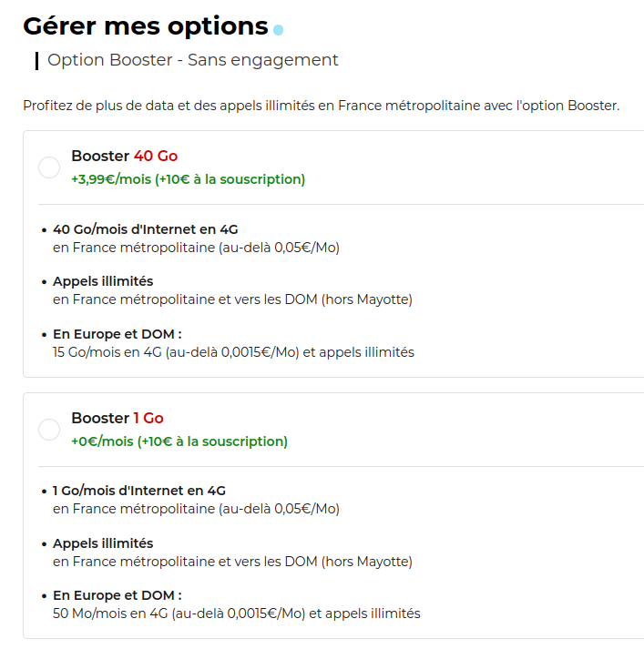The image size is (644, 649).
Task: Select the Booster 1 Go radio button
Action: 49,430
